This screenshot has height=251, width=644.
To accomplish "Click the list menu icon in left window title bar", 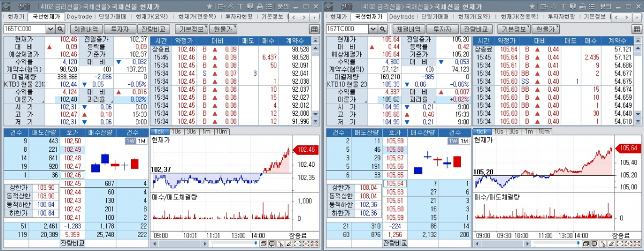I will [x=269, y=6].
